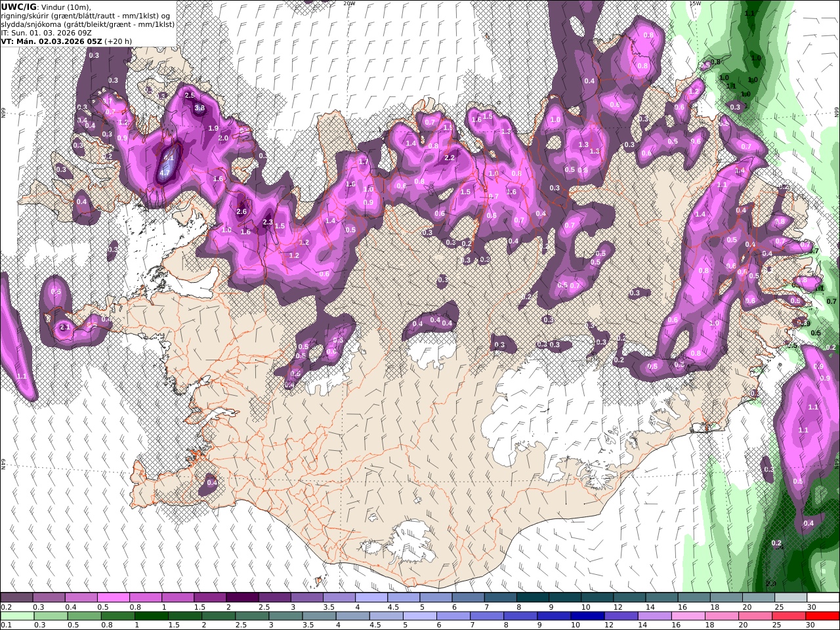Image resolution: width=840 pixels, height=630 pixels.
Task: Select pale green lower swatch between 0.1 and 0.3
Action: click(x=18, y=616)
